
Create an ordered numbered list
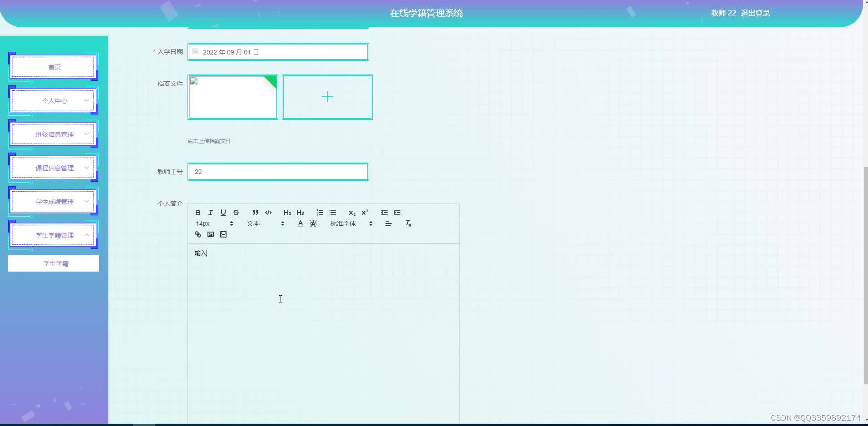[320, 213]
